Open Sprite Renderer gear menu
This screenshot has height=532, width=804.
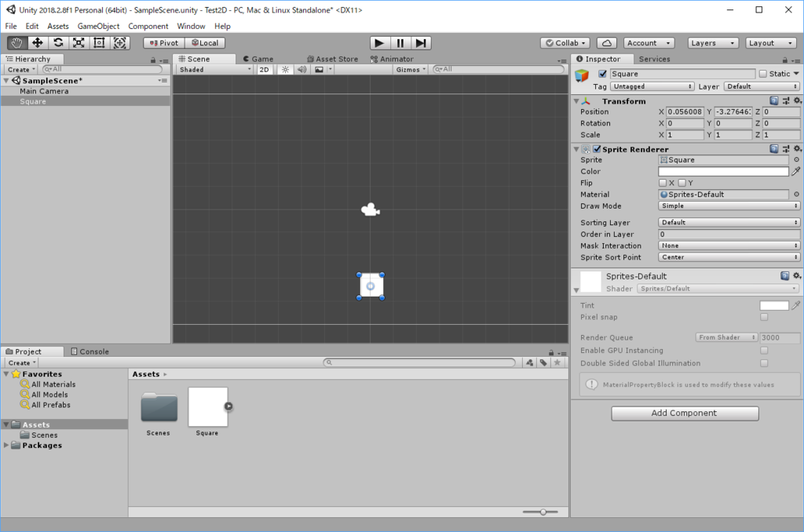[798, 149]
